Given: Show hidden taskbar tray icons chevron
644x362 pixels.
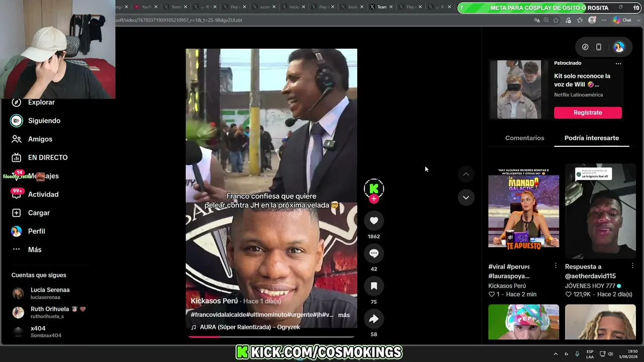Looking at the screenshot, I should (x=555, y=354).
